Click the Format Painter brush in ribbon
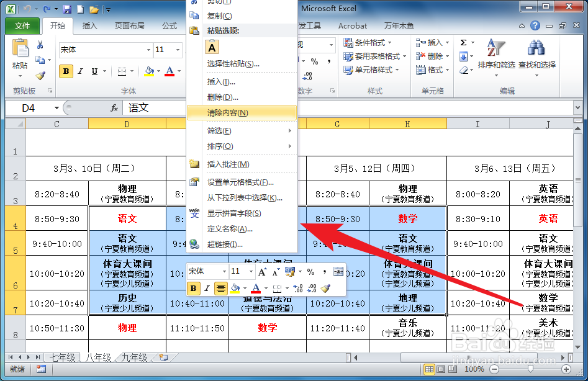The image size is (588, 381). pyautogui.click(x=40, y=76)
